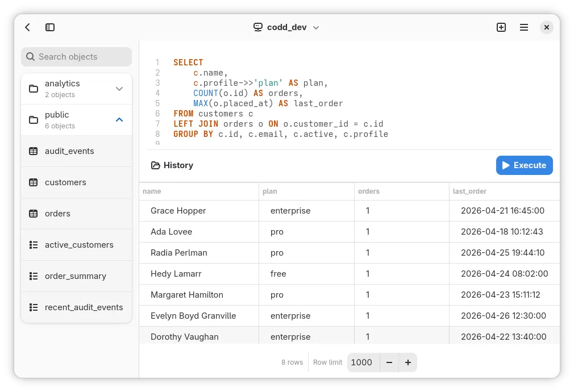This screenshot has width=574, height=392.
Task: Click the table icon beside audit_events
Action: [x=34, y=151]
